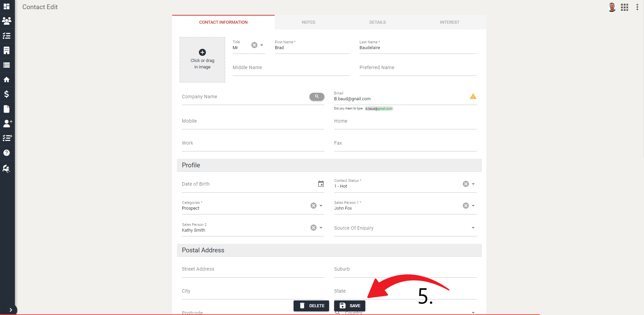This screenshot has width=644, height=315.
Task: Select the Contacts people icon in sidebar
Action: pyautogui.click(x=7, y=21)
